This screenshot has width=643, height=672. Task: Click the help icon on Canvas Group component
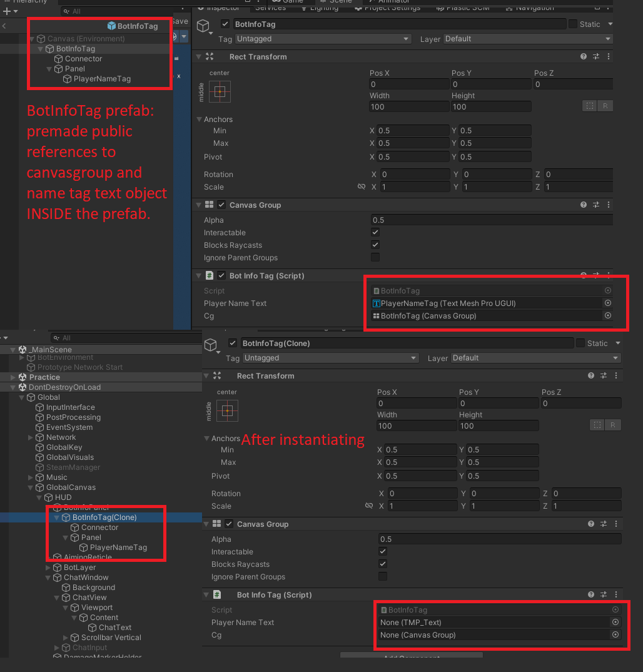coord(583,204)
